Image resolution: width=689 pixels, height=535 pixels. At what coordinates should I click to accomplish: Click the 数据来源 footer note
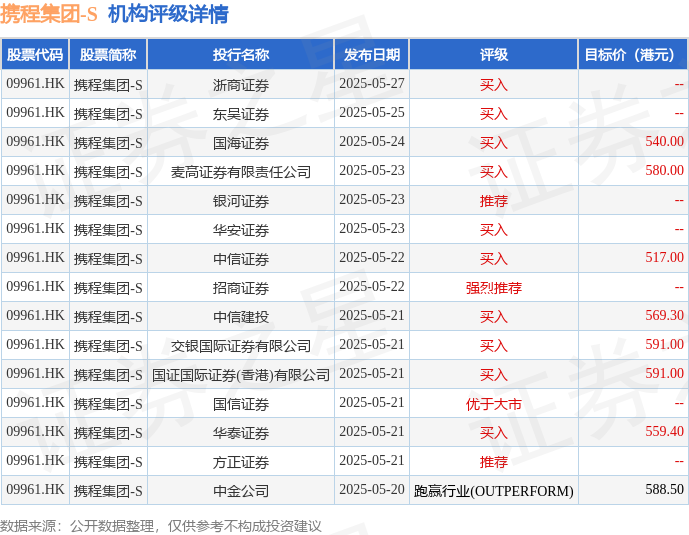click(x=161, y=526)
